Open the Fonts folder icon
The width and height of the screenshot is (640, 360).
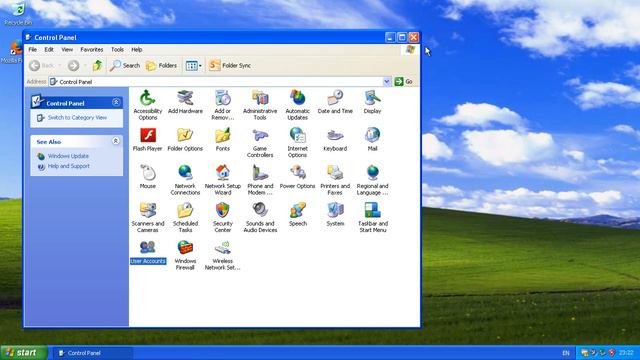(222, 140)
